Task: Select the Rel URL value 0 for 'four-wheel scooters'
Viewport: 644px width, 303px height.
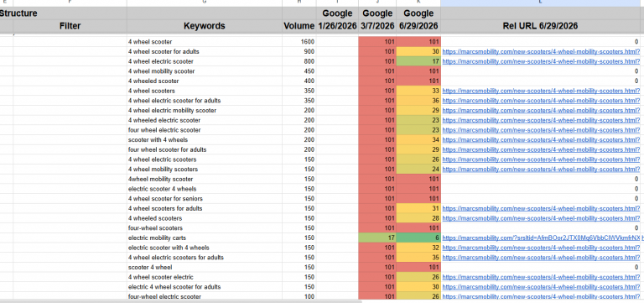Action: pyautogui.click(x=540, y=228)
